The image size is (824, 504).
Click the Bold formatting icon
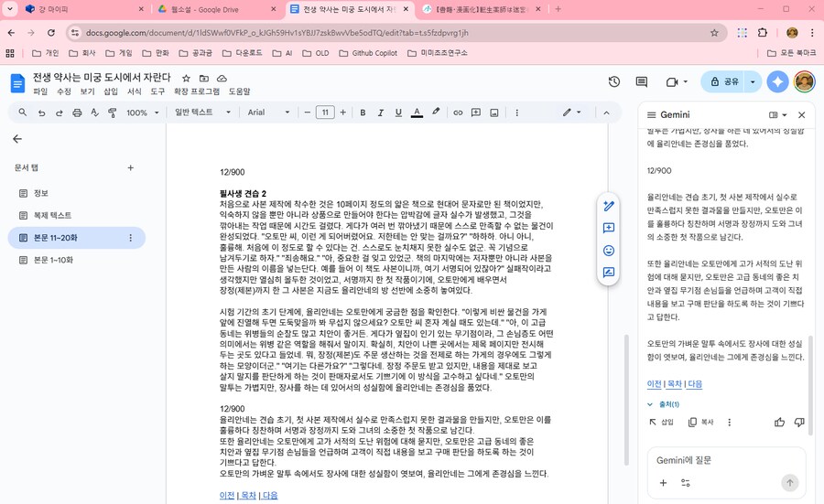pyautogui.click(x=363, y=113)
